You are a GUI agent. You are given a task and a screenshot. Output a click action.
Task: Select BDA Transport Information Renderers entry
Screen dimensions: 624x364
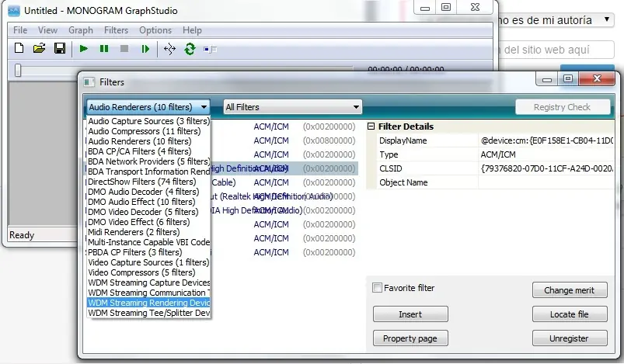coord(148,172)
